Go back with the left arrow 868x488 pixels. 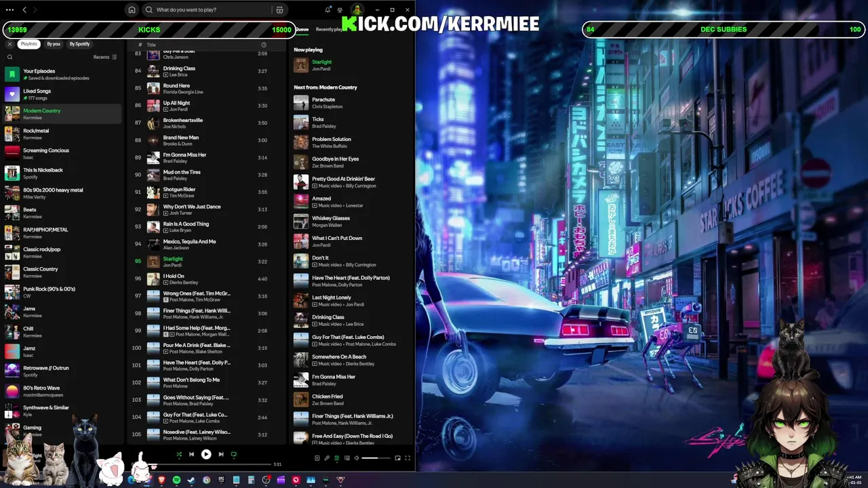tap(24, 9)
